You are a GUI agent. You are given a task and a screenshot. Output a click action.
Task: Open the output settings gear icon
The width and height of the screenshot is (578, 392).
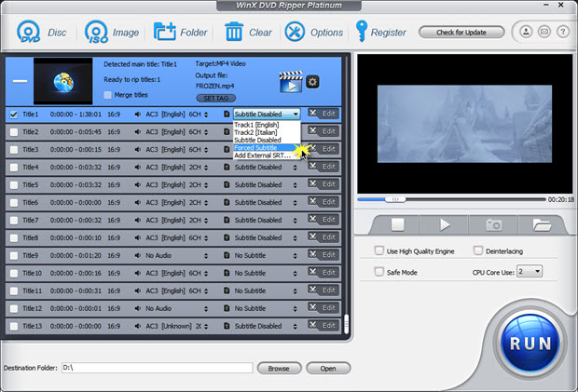point(312,82)
